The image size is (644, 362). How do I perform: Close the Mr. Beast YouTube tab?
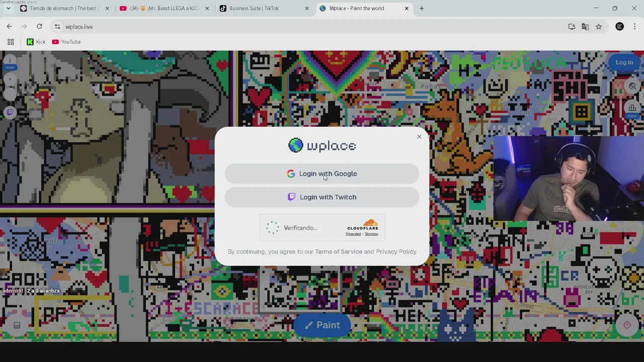tap(207, 9)
